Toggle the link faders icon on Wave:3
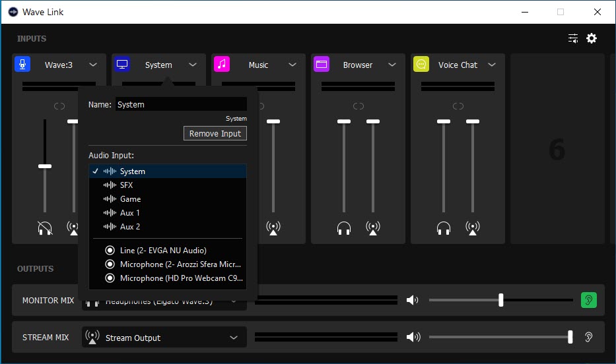Screen dimensions: 616x364 click(59, 106)
